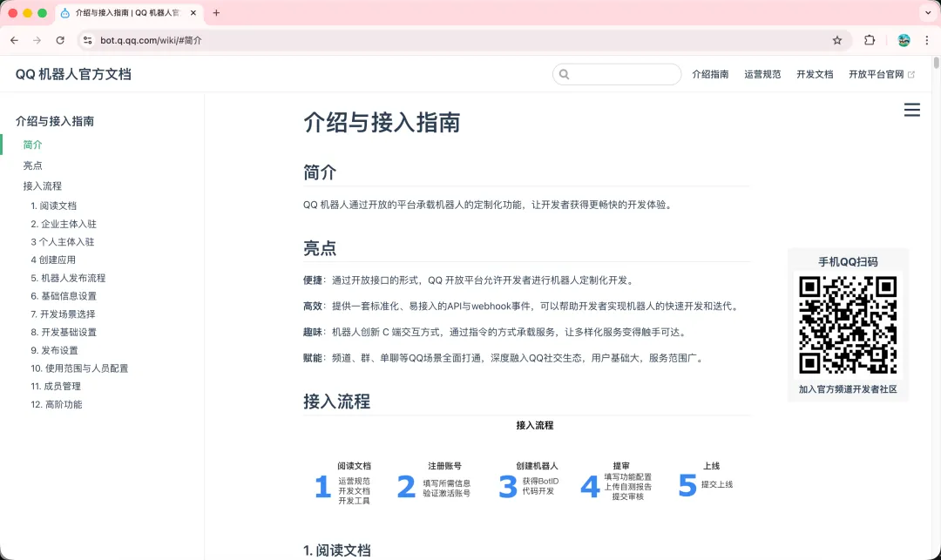Reload the current page
This screenshot has width=941, height=560.
60,40
